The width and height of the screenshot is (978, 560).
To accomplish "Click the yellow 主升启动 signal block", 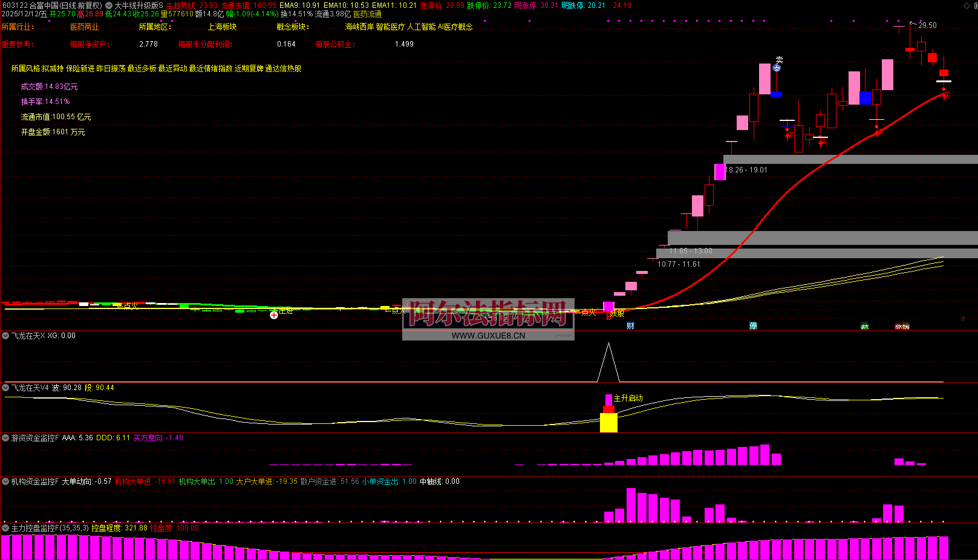I will coord(608,422).
